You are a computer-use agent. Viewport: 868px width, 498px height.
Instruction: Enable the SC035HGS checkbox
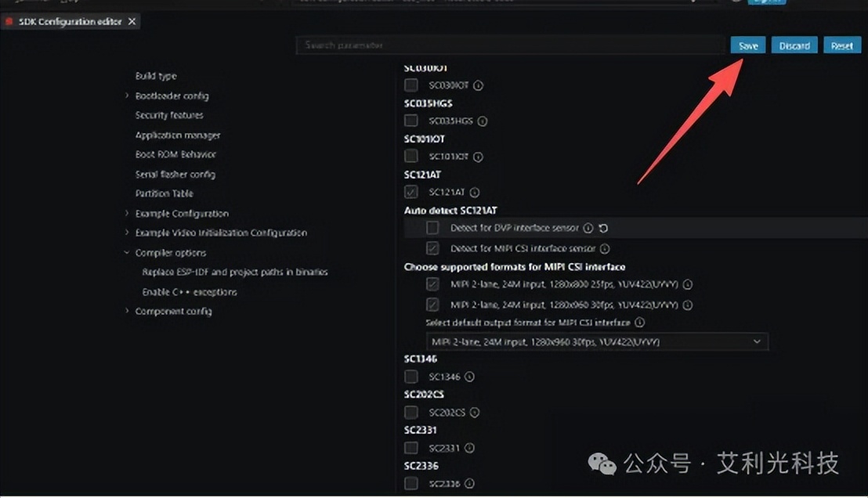[410, 121]
